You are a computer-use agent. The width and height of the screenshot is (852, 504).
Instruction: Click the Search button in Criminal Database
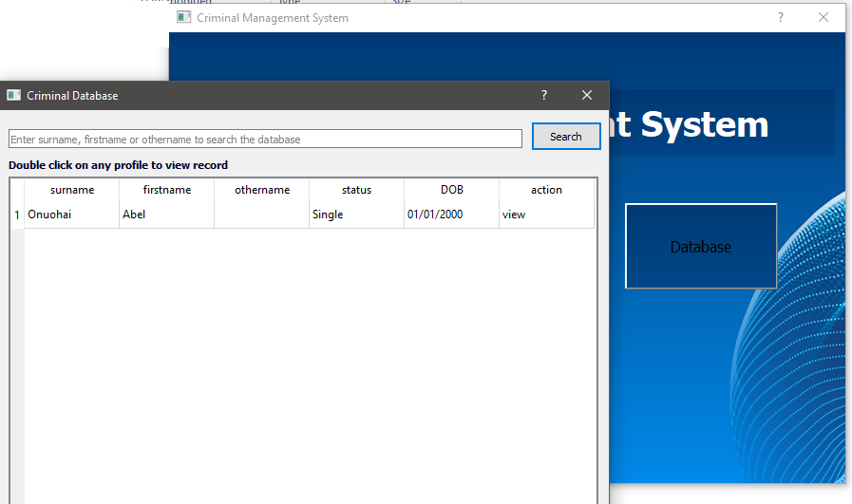click(x=566, y=137)
